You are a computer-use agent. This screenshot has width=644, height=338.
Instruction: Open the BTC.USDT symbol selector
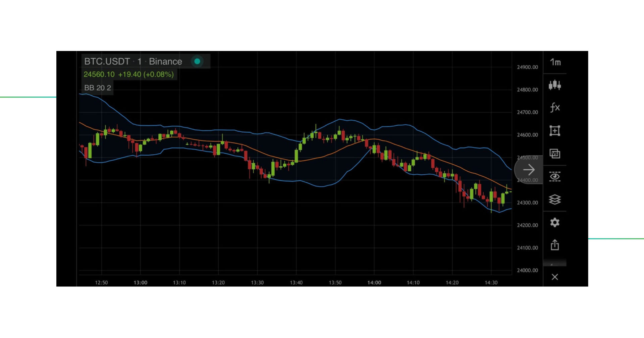[x=107, y=61]
